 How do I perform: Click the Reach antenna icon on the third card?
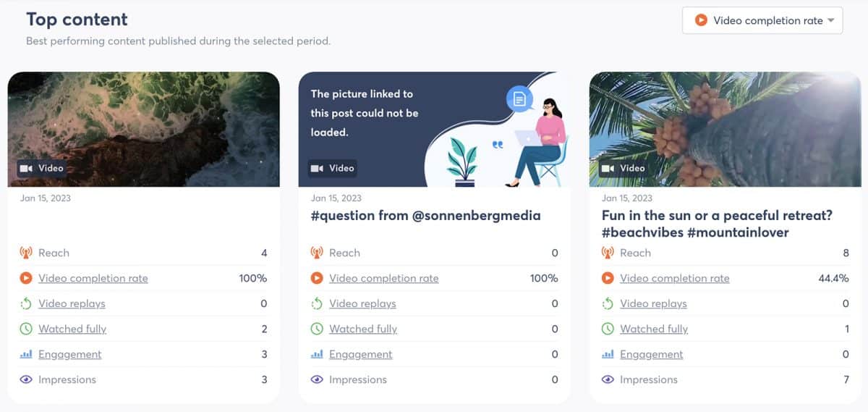coord(608,253)
